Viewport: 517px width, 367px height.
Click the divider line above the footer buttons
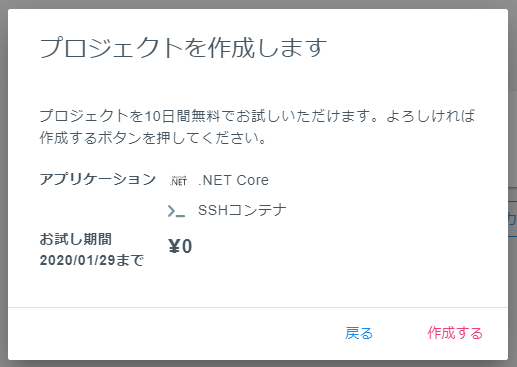(x=258, y=307)
